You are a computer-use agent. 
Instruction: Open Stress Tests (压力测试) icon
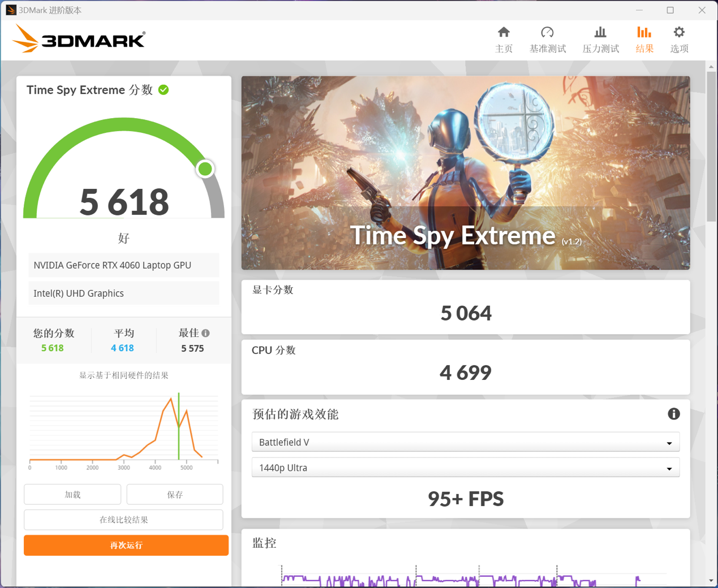click(x=600, y=33)
